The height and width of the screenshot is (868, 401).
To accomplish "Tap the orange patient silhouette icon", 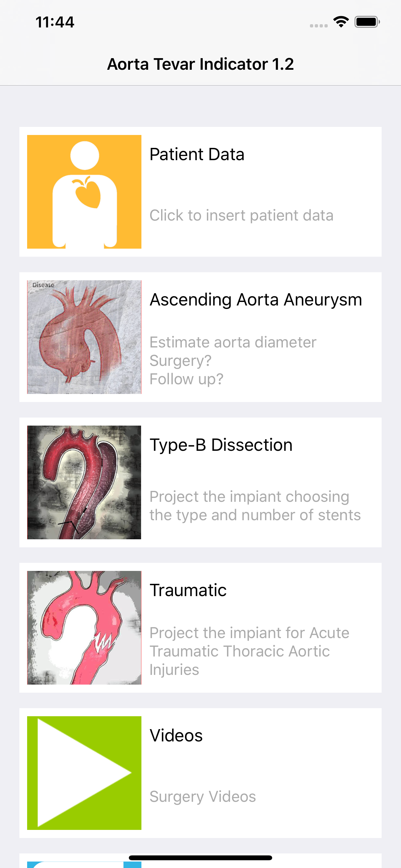I will click(84, 192).
